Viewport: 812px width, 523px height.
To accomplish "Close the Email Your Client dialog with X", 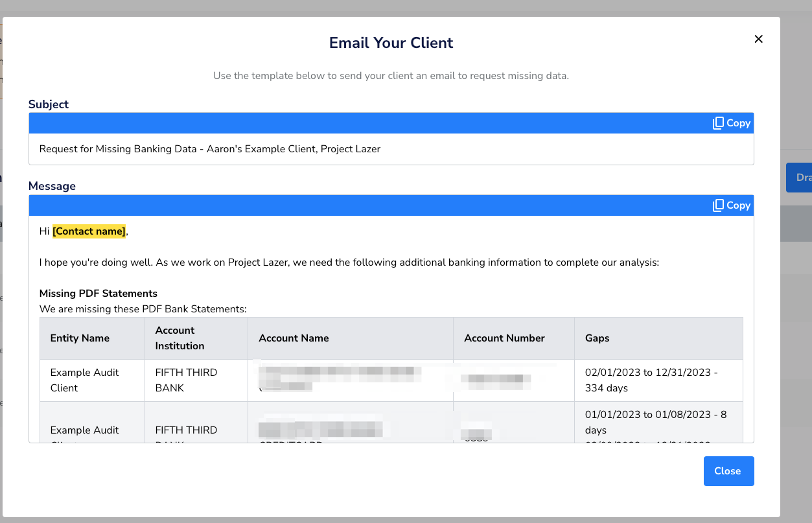I will (758, 39).
